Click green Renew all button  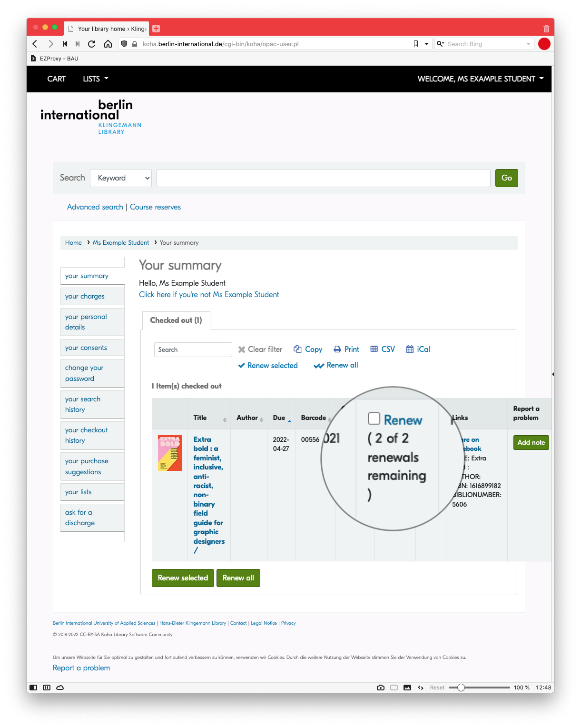(238, 578)
